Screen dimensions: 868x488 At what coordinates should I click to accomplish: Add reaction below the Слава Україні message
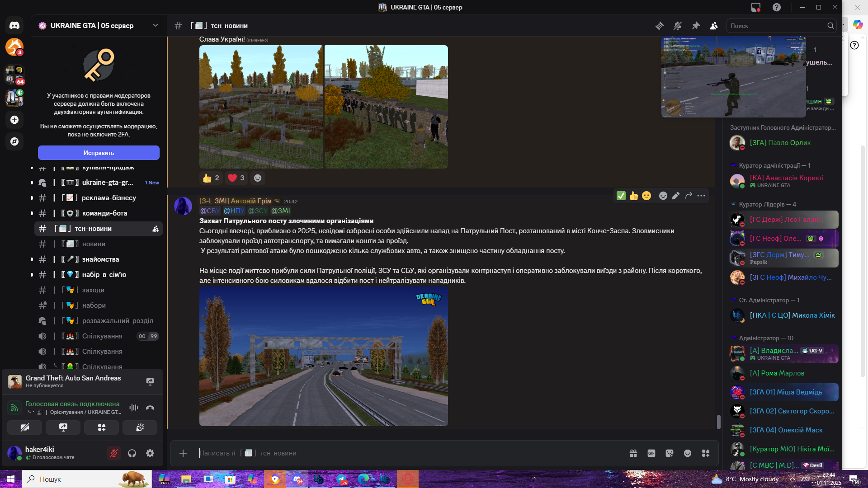click(258, 178)
